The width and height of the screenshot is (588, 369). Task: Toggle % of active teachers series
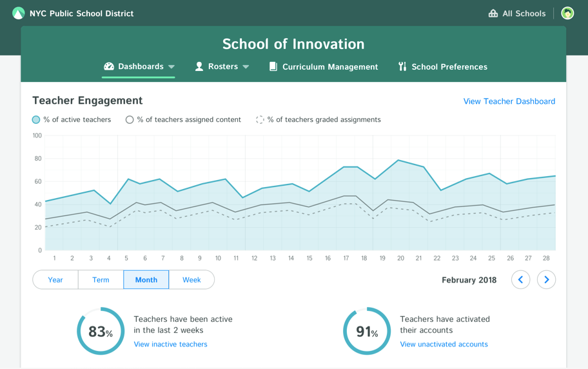[x=36, y=120]
